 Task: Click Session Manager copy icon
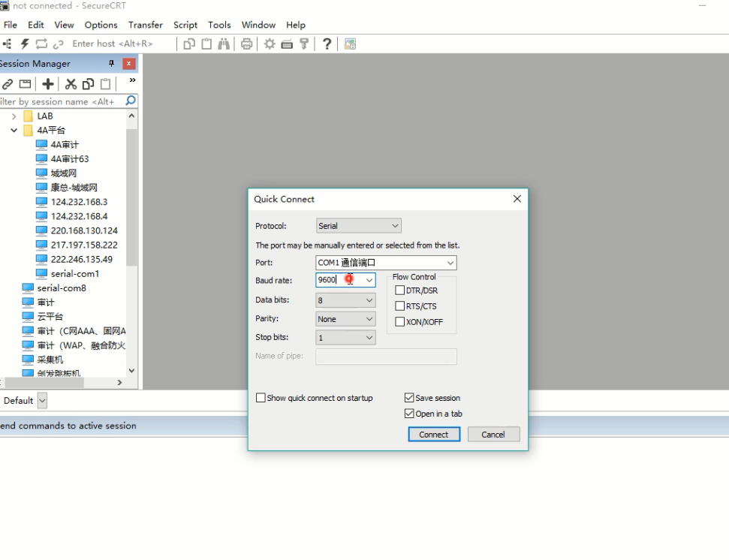88,84
